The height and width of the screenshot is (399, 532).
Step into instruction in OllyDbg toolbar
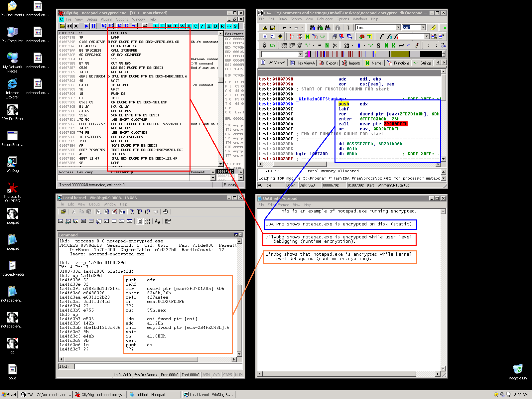tap(104, 26)
